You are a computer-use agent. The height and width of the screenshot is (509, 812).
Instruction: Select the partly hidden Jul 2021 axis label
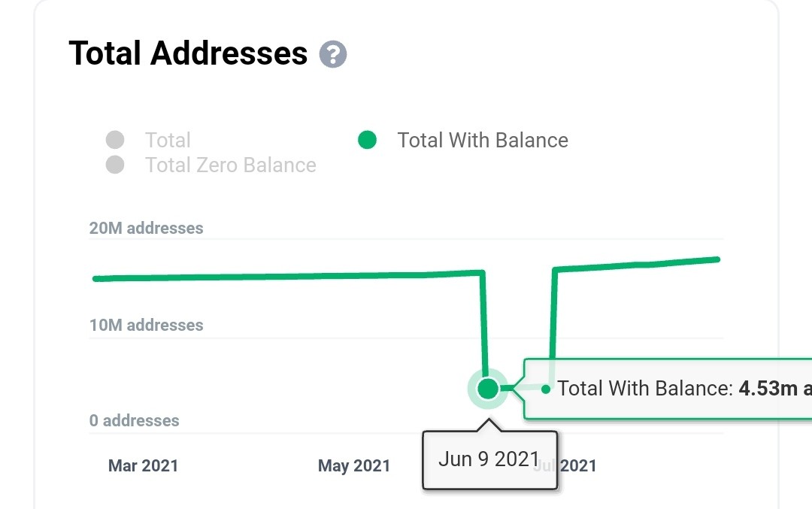tap(577, 465)
